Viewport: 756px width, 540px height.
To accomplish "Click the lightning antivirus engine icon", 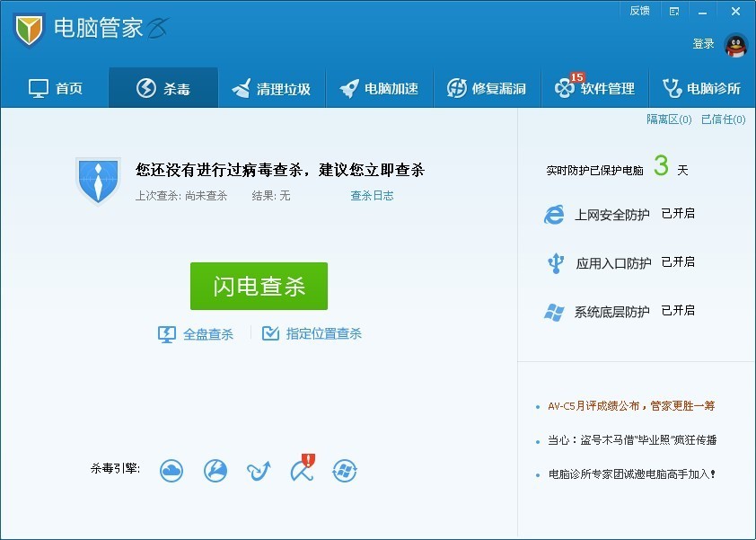I will [x=215, y=471].
